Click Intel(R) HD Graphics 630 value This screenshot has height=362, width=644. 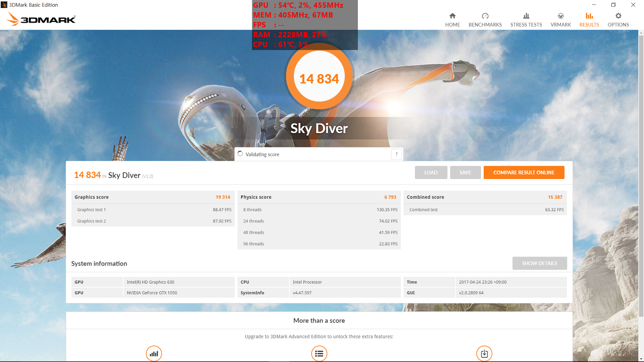point(151,282)
